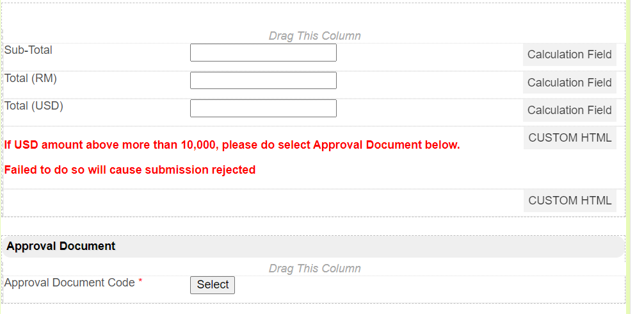Click Calculation Field tag in Sub-Total row
The width and height of the screenshot is (644, 314).
(569, 54)
